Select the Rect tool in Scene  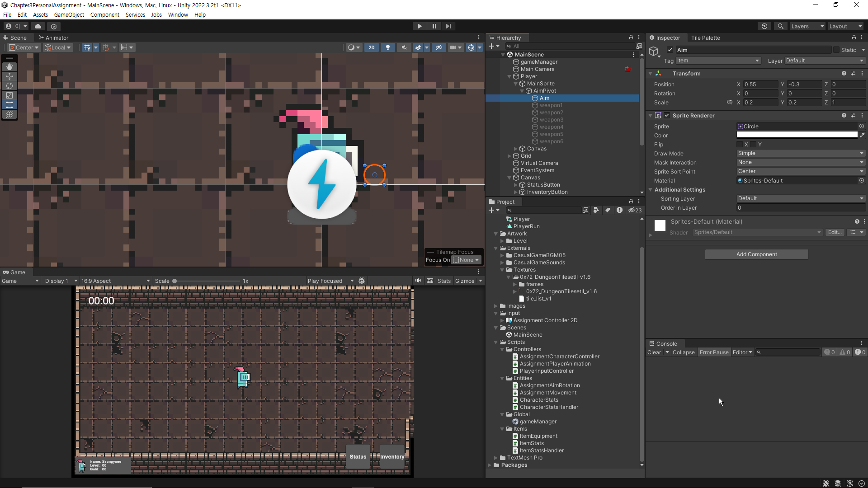pyautogui.click(x=9, y=105)
